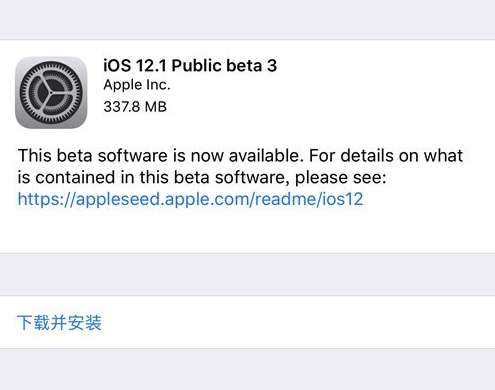
Task: Open the appleseed.apple.com readme link
Action: [x=190, y=199]
